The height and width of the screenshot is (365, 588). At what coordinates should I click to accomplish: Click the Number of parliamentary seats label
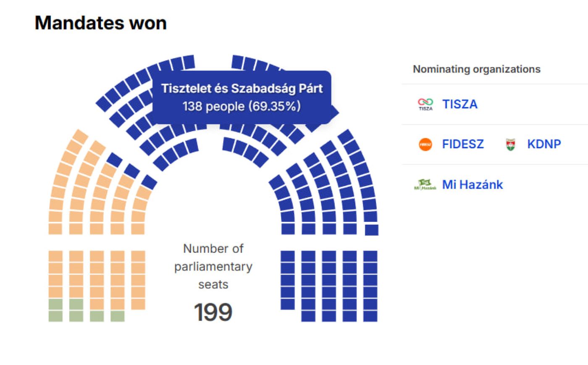click(213, 266)
